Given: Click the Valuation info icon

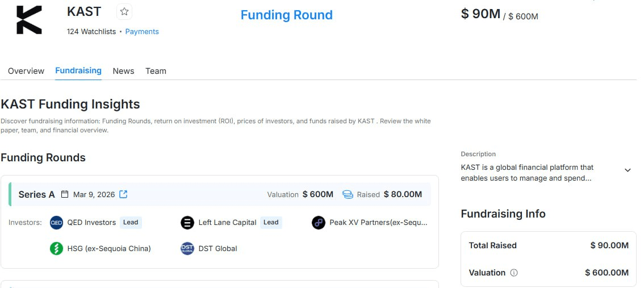Looking at the screenshot, I should [514, 273].
